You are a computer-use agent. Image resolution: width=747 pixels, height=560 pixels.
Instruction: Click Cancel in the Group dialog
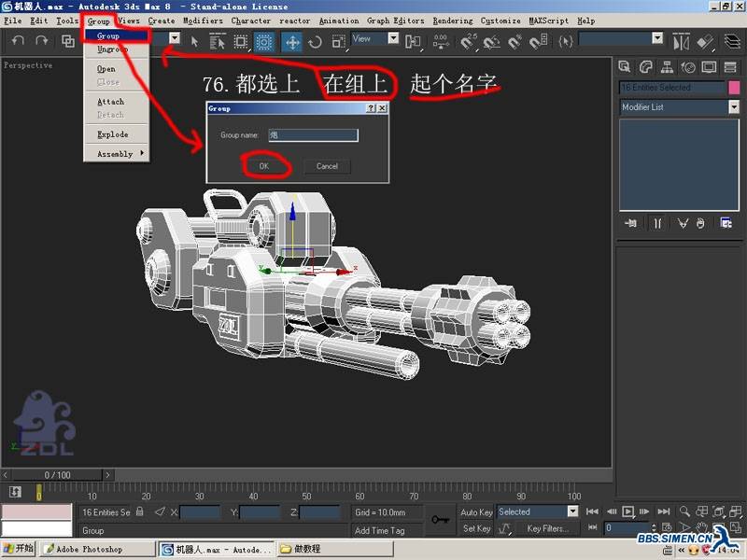click(x=327, y=166)
